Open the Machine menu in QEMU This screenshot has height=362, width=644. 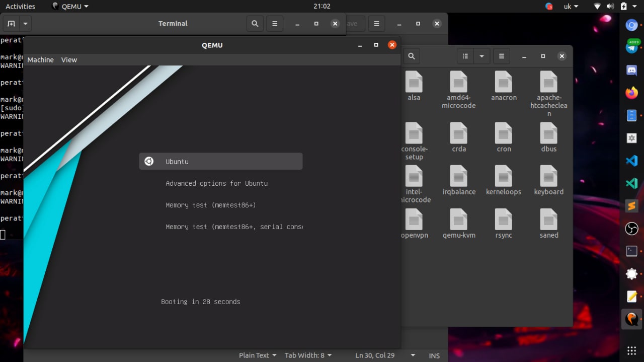tap(40, 59)
